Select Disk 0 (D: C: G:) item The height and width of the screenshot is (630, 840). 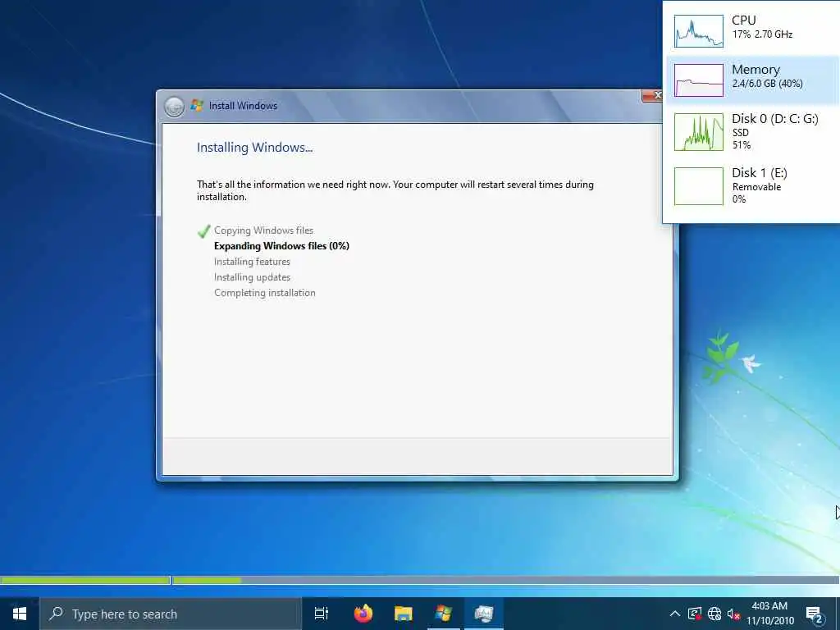pos(752,131)
